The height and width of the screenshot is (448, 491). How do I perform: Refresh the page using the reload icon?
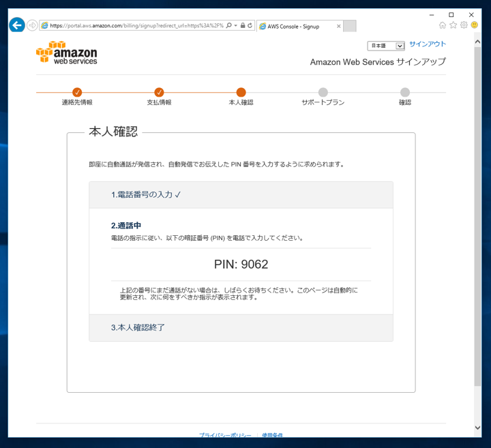click(250, 25)
